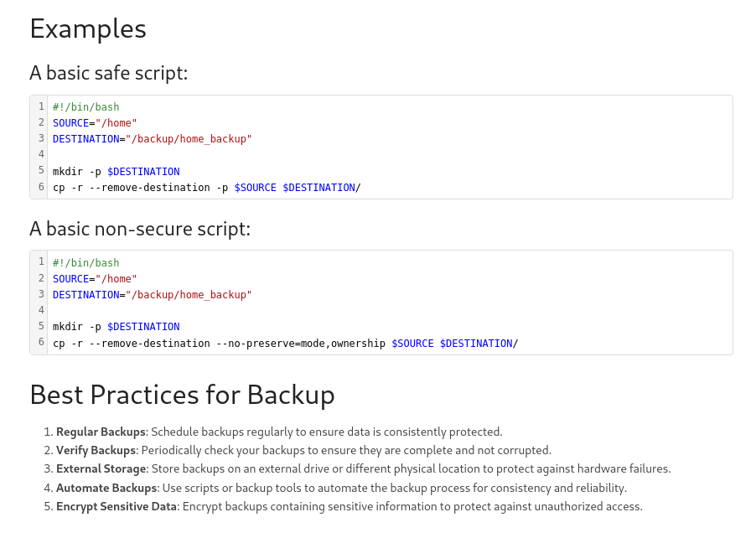
Task: Click the 'A basic safe script' subheading
Action: [108, 74]
